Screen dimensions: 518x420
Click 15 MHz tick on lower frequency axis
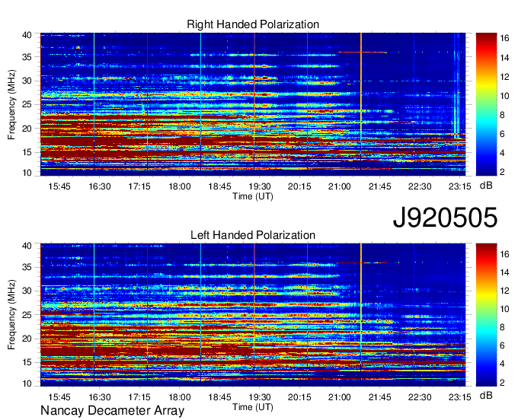27,363
